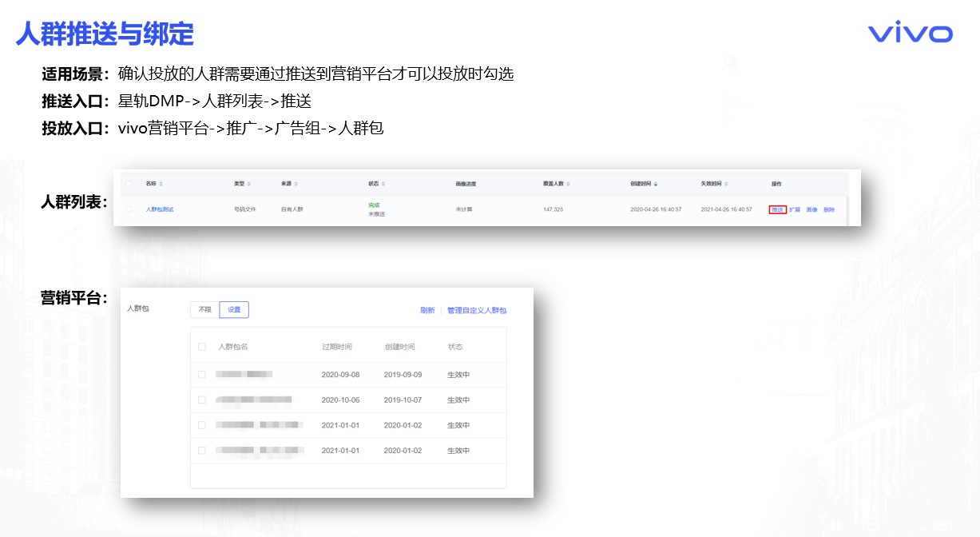
Task: Check the package expiring 2020-10-06
Action: coord(202,400)
